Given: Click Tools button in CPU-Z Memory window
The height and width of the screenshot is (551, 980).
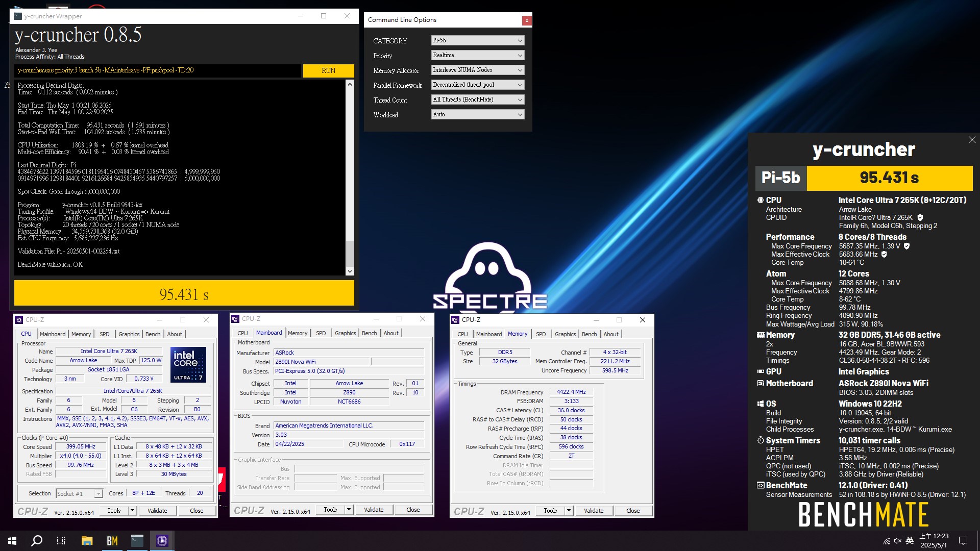Looking at the screenshot, I should 550,510.
